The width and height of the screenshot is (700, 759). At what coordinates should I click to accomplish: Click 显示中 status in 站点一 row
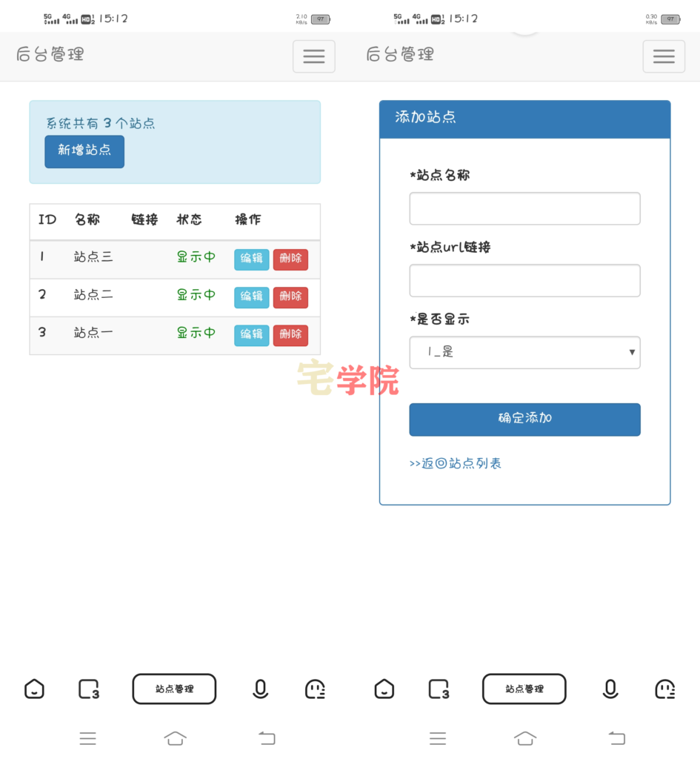point(196,333)
